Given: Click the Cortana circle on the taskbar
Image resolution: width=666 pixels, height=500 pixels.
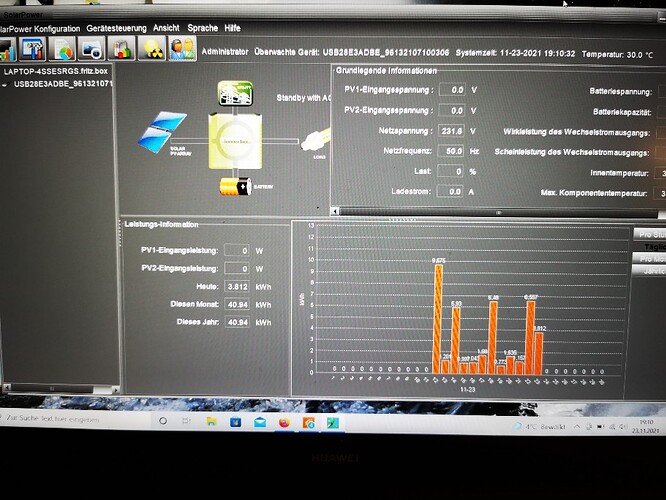Looking at the screenshot, I should (x=163, y=421).
